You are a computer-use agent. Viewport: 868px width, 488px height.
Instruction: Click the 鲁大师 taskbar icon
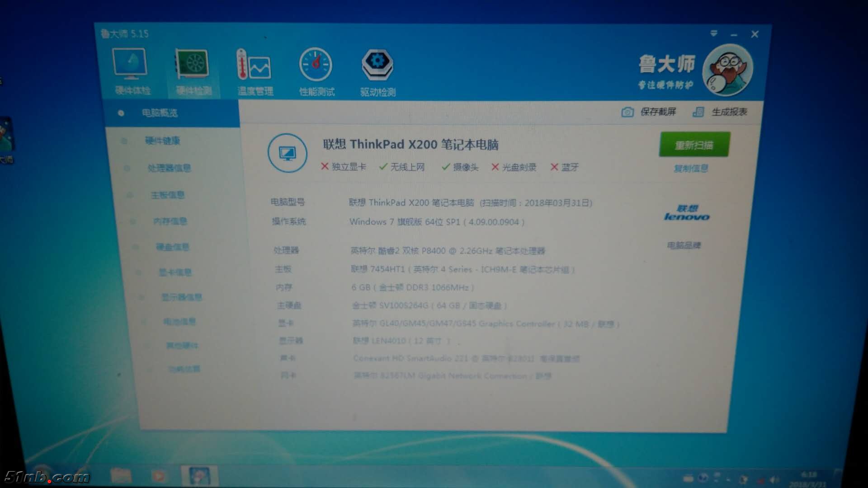pos(199,476)
